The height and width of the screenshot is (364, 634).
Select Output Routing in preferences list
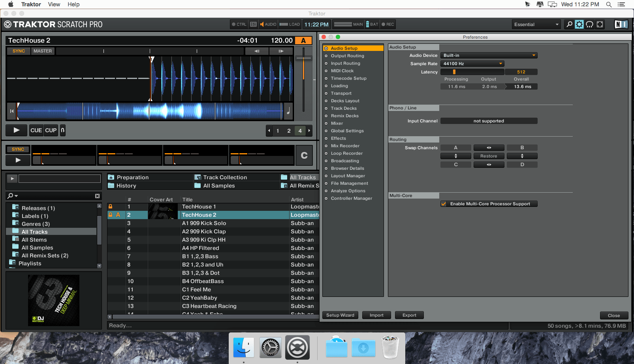pyautogui.click(x=348, y=56)
